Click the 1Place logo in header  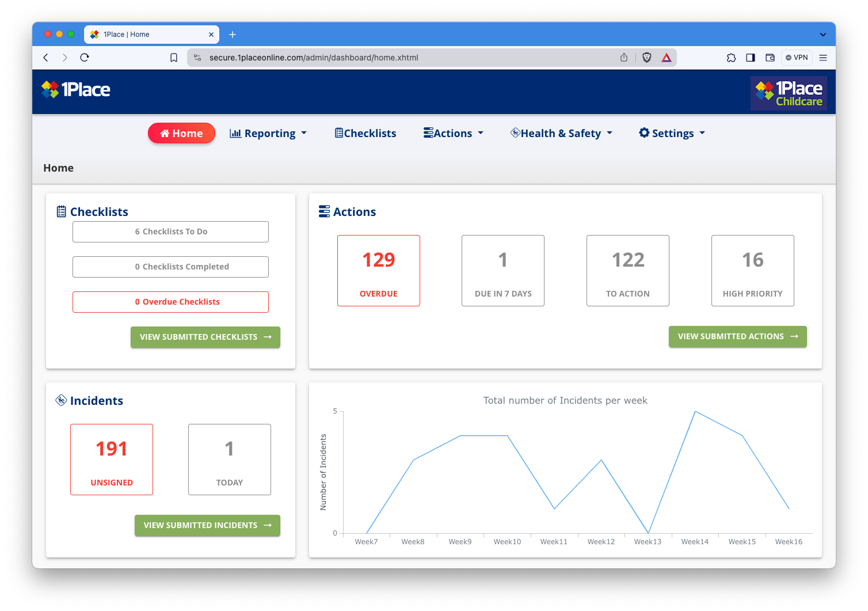click(76, 90)
